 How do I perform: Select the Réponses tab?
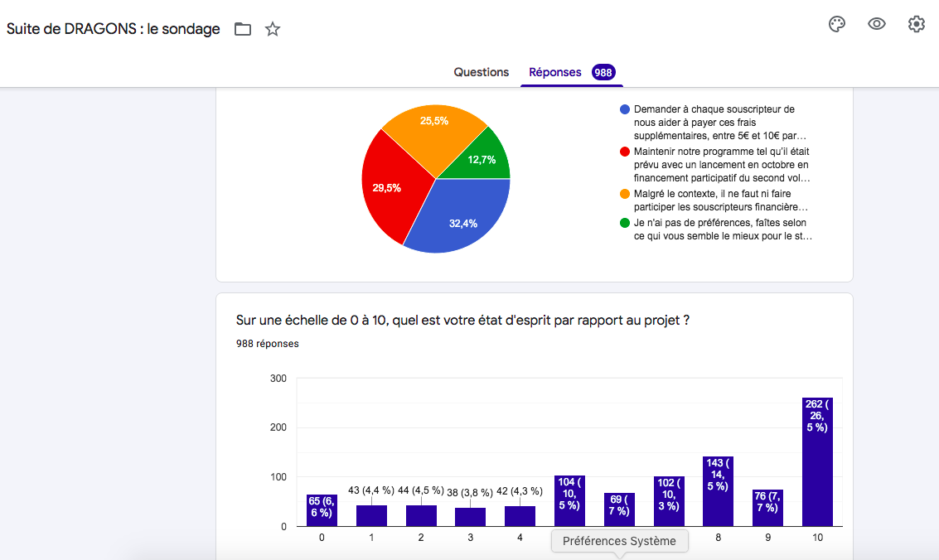[555, 72]
